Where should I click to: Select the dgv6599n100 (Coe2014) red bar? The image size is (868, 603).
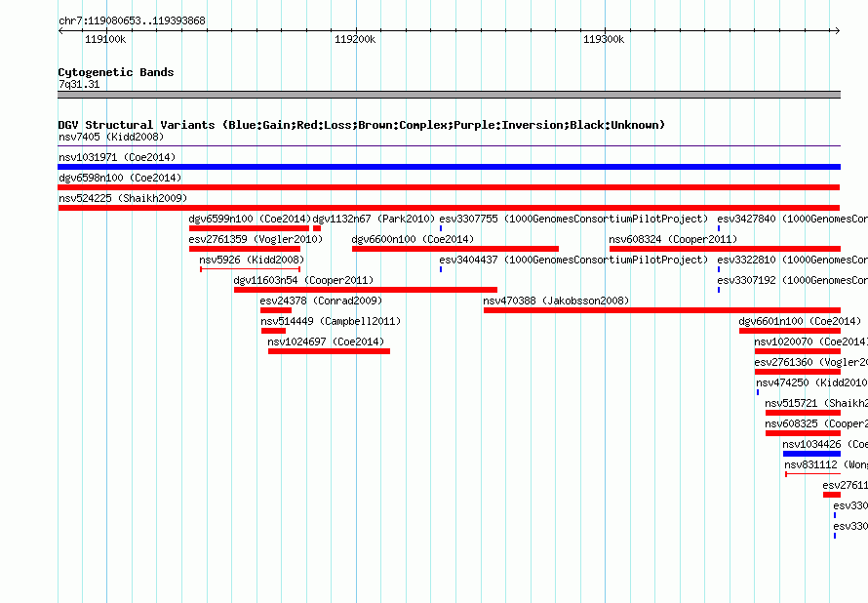(x=249, y=228)
